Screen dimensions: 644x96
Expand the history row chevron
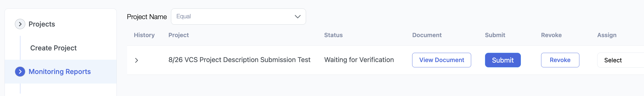click(x=136, y=60)
